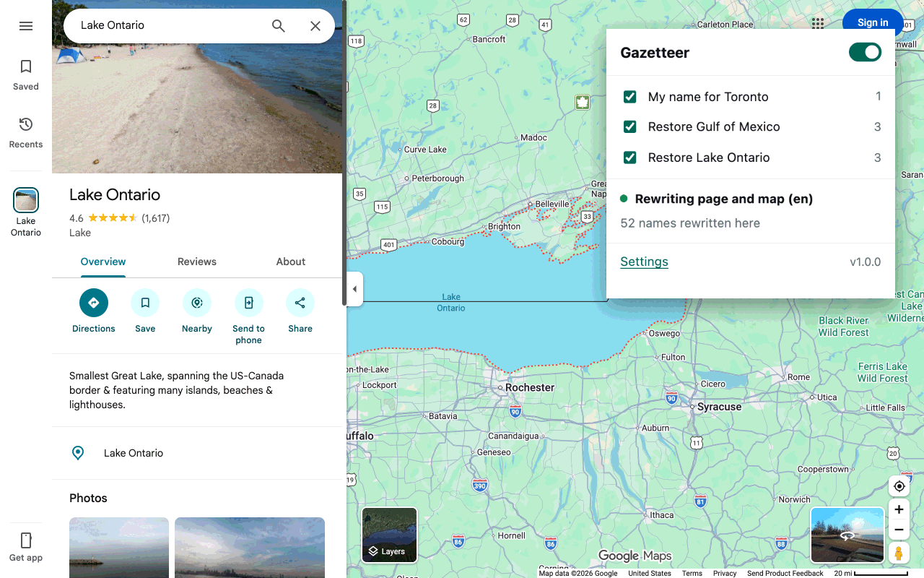Switch to the Overview tab
Image resolution: width=924 pixels, height=578 pixels.
(103, 262)
